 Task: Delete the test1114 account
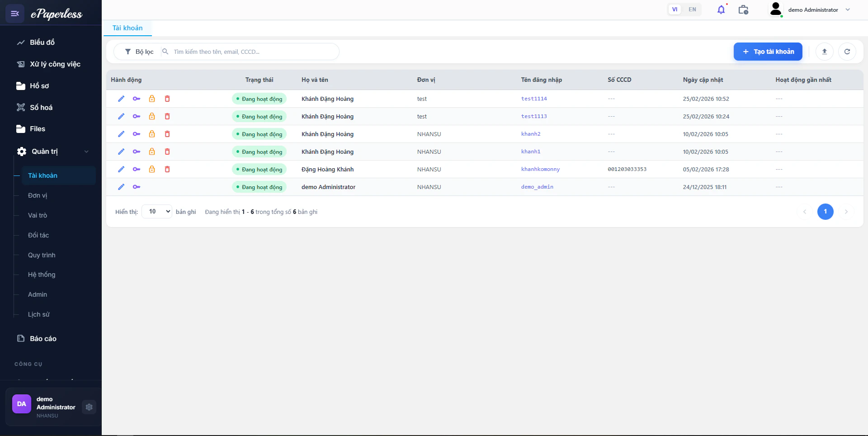coord(167,99)
